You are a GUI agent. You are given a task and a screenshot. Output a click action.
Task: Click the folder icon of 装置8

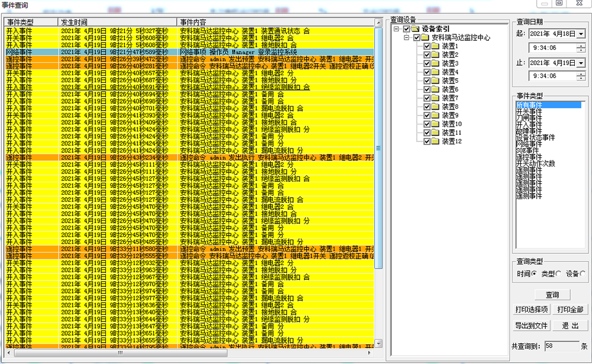(435, 107)
